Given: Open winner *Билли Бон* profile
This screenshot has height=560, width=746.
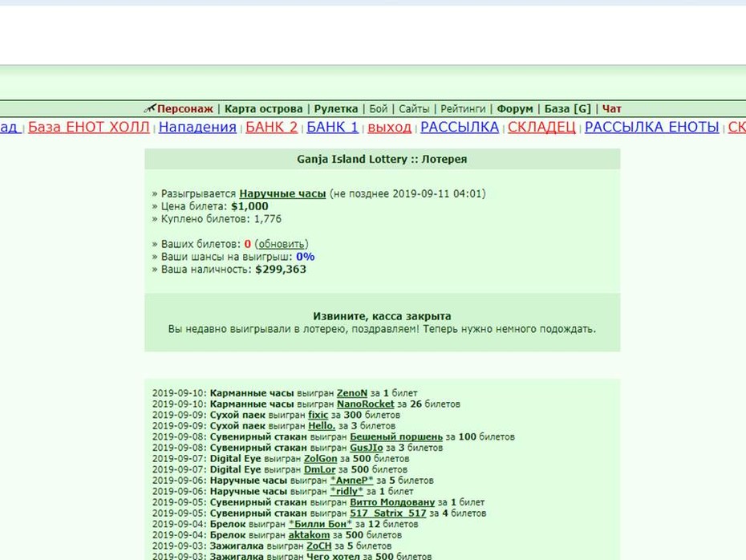Looking at the screenshot, I should click(320, 524).
